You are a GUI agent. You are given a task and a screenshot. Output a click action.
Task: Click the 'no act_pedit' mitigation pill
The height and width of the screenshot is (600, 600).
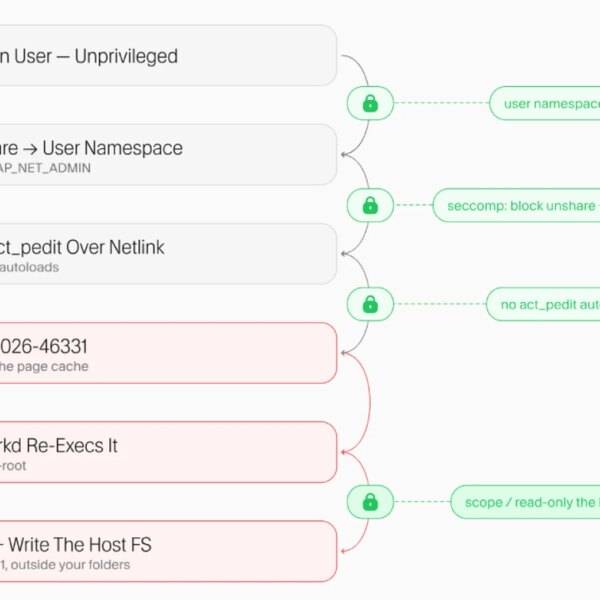pos(543,304)
